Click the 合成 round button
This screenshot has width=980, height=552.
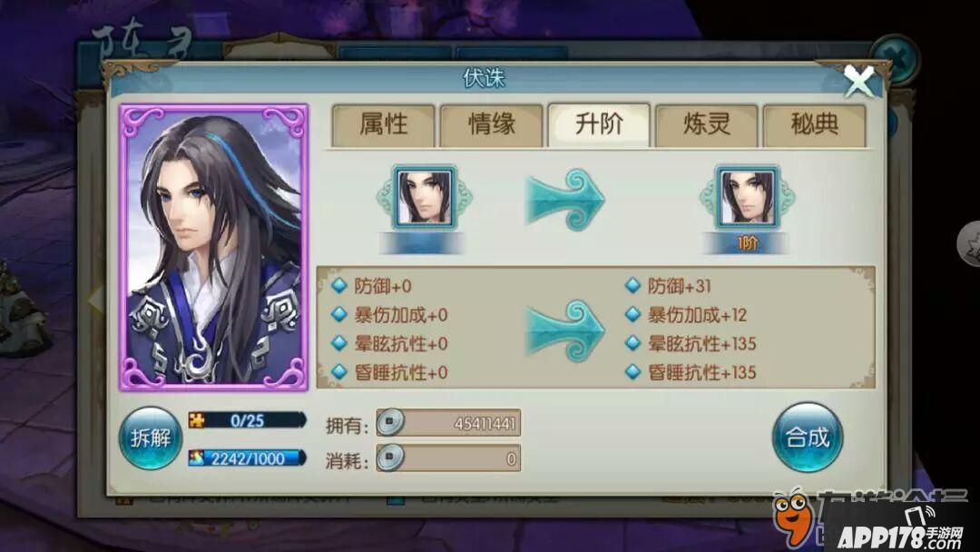tap(808, 437)
